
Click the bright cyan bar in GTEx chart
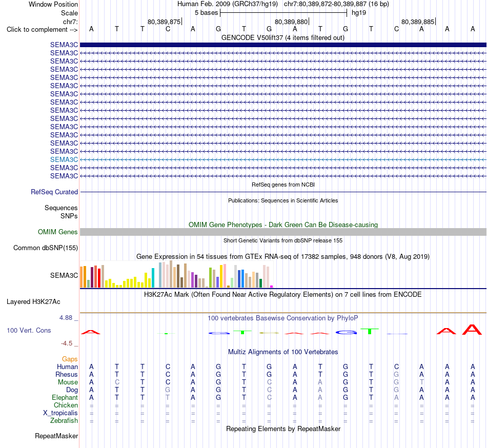point(153,277)
